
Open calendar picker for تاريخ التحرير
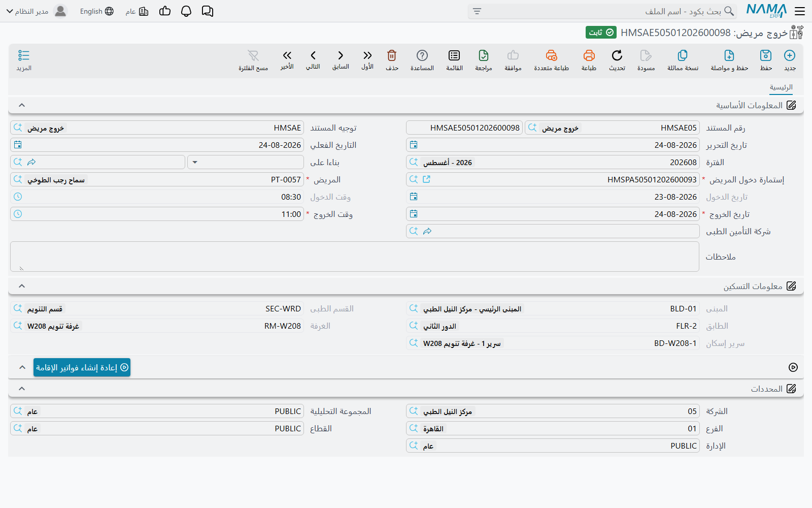[414, 145]
